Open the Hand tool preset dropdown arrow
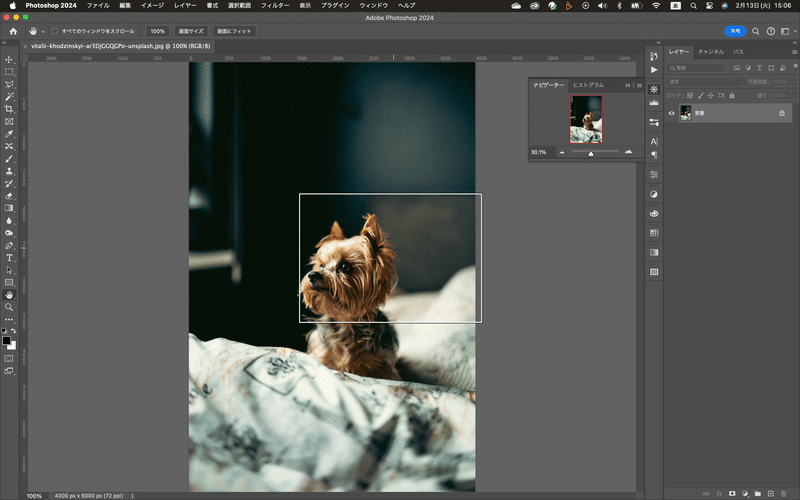This screenshot has height=500, width=800. pyautogui.click(x=43, y=31)
